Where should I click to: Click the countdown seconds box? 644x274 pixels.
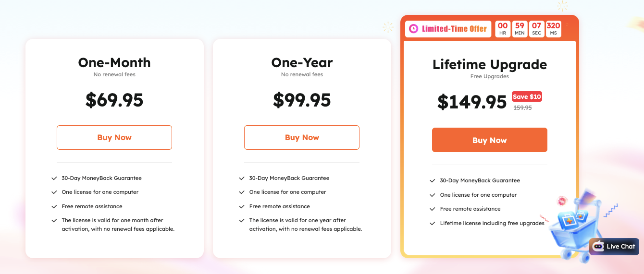[x=536, y=29]
